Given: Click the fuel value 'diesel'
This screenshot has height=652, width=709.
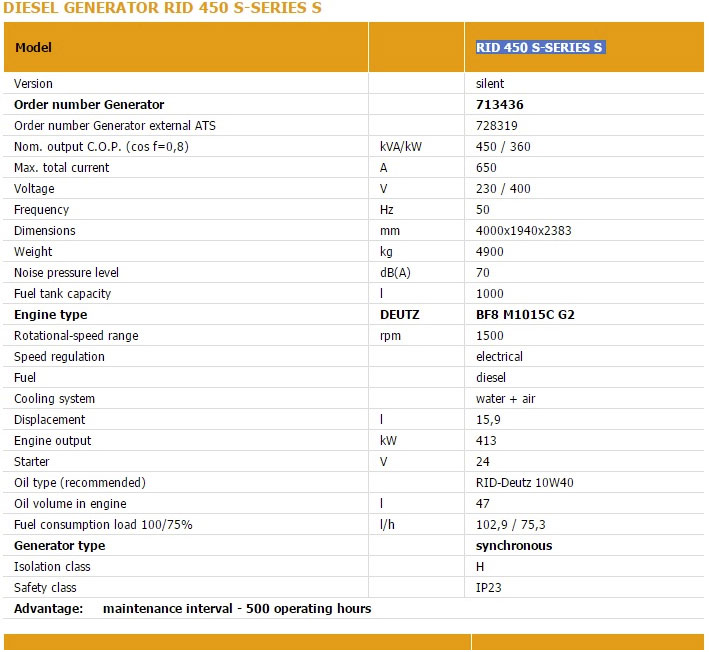Looking at the screenshot, I should tap(491, 378).
